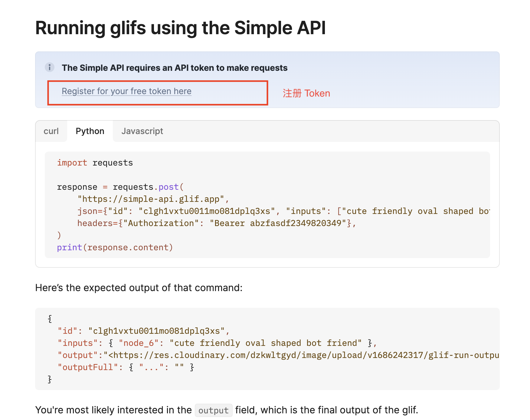The width and height of the screenshot is (530, 420).
Task: Click the "id" line in output JSON
Action: [144, 331]
